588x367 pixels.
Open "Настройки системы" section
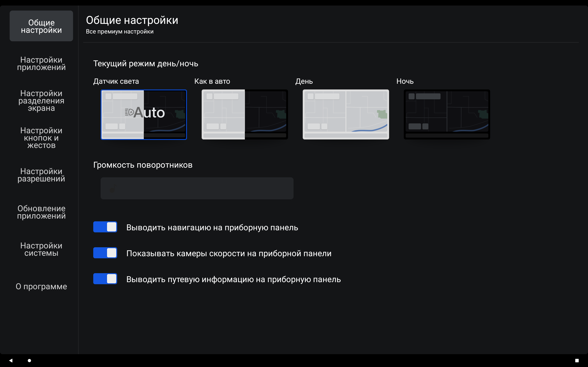click(x=41, y=249)
